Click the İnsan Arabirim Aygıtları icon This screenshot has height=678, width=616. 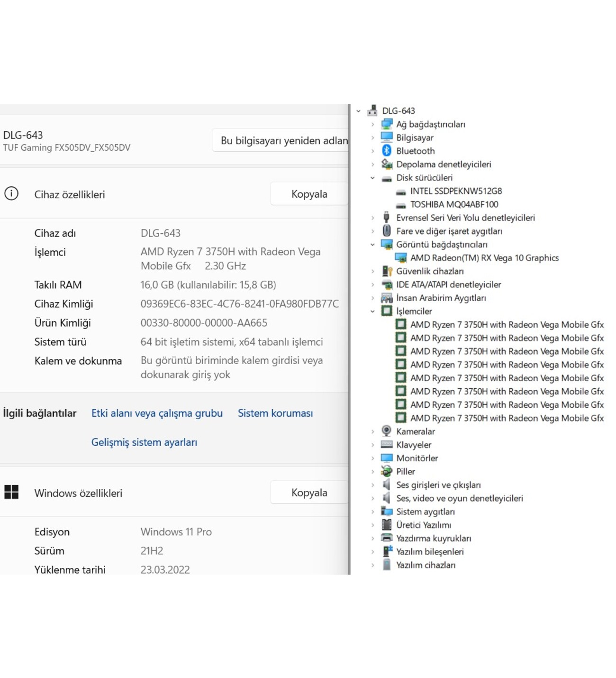click(x=387, y=298)
